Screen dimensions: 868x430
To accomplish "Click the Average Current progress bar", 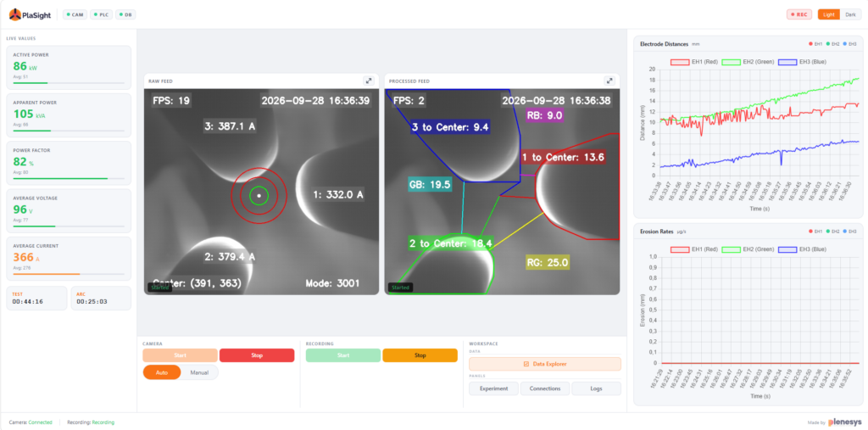I will point(69,274).
